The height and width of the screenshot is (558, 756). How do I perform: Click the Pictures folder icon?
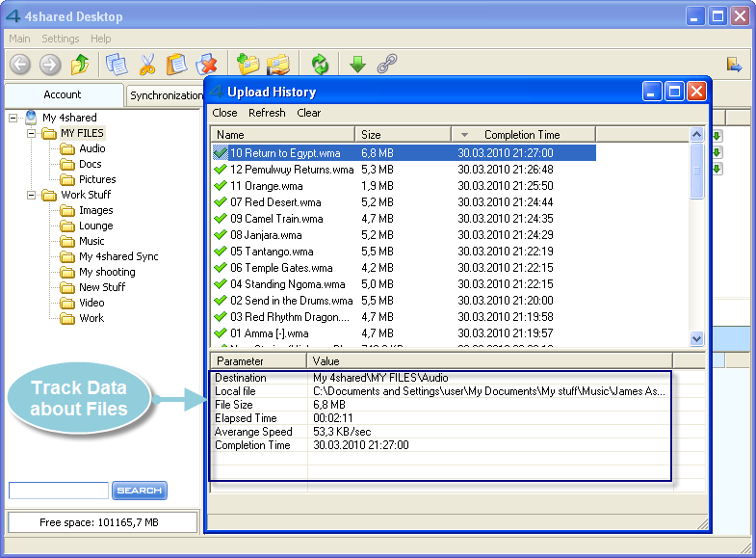(67, 179)
